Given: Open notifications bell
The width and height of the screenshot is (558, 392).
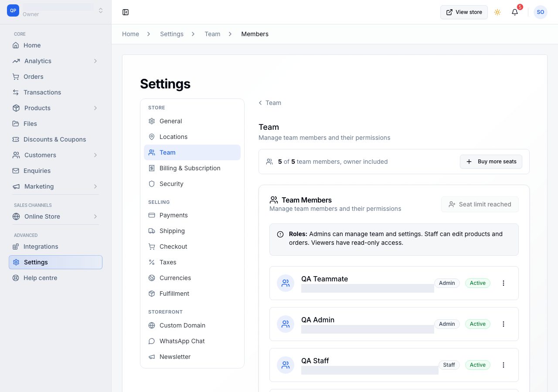Looking at the screenshot, I should coord(515,12).
